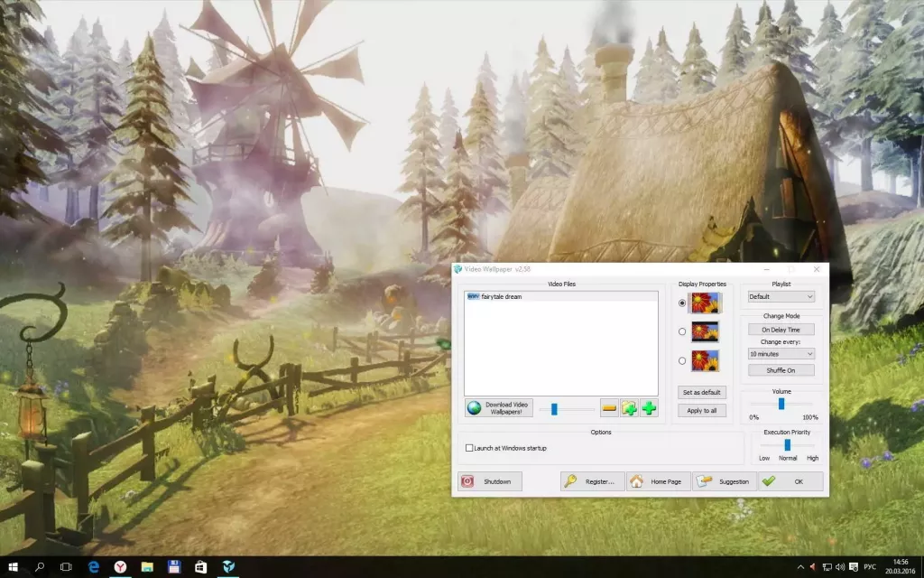Click the Shutdown power icon

pyautogui.click(x=469, y=480)
